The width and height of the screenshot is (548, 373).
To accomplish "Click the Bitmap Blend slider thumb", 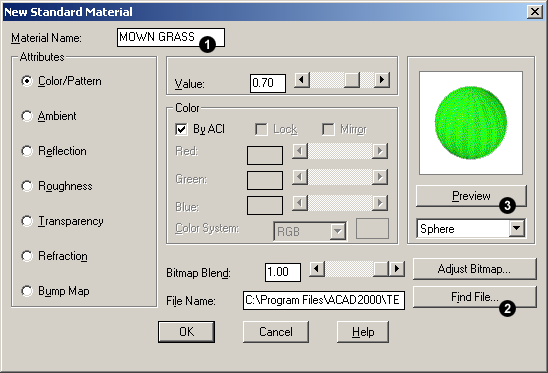I will click(x=381, y=269).
